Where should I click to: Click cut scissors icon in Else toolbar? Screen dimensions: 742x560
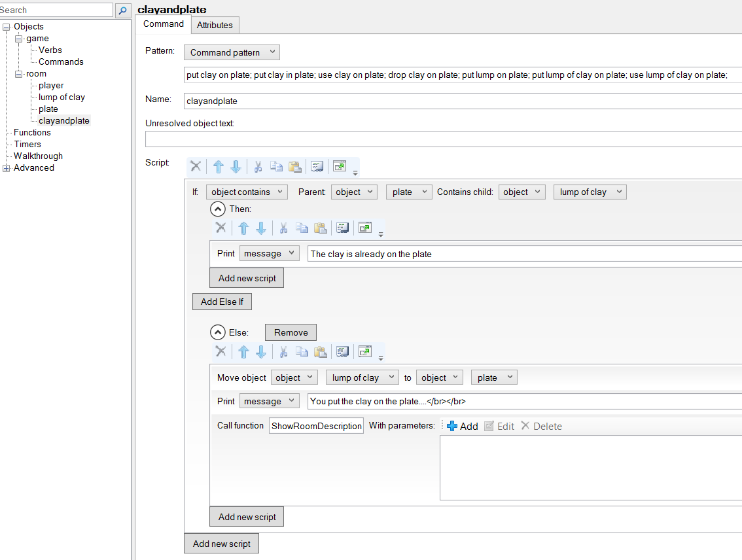[283, 352]
